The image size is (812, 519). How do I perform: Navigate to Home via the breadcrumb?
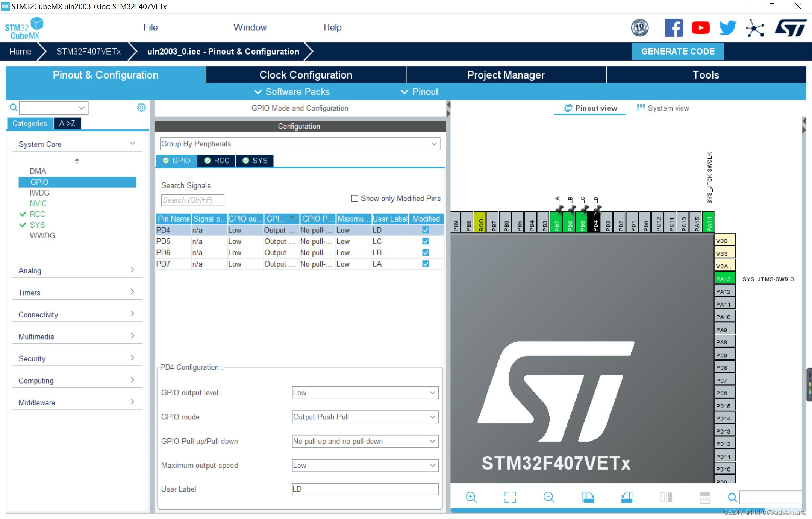pyautogui.click(x=20, y=52)
